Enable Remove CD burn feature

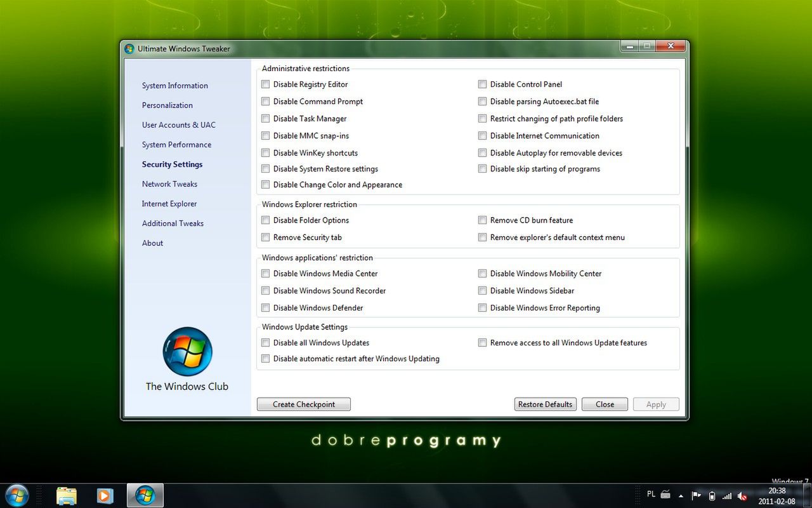click(482, 220)
